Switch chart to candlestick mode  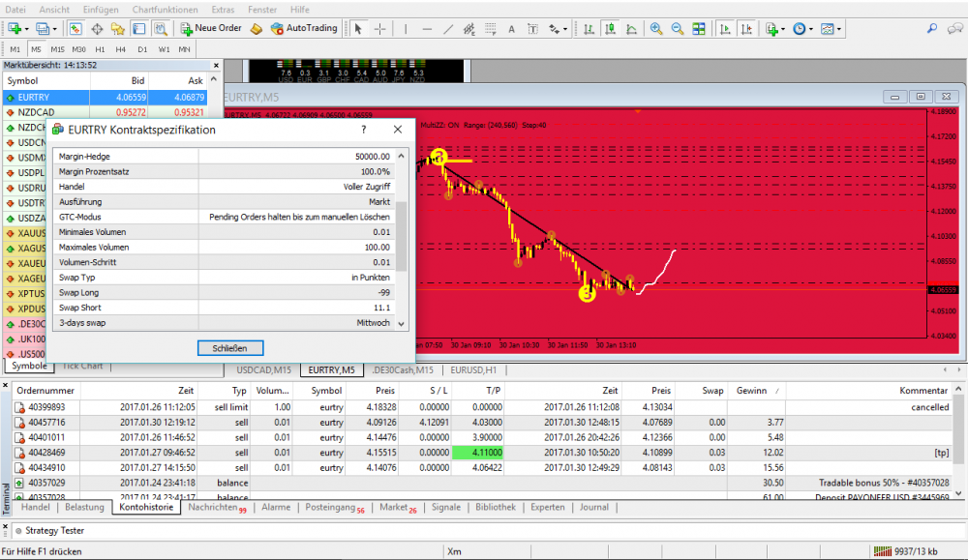click(x=609, y=29)
